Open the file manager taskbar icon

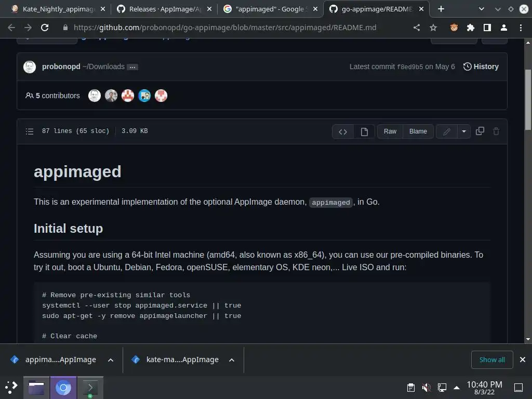(36, 388)
